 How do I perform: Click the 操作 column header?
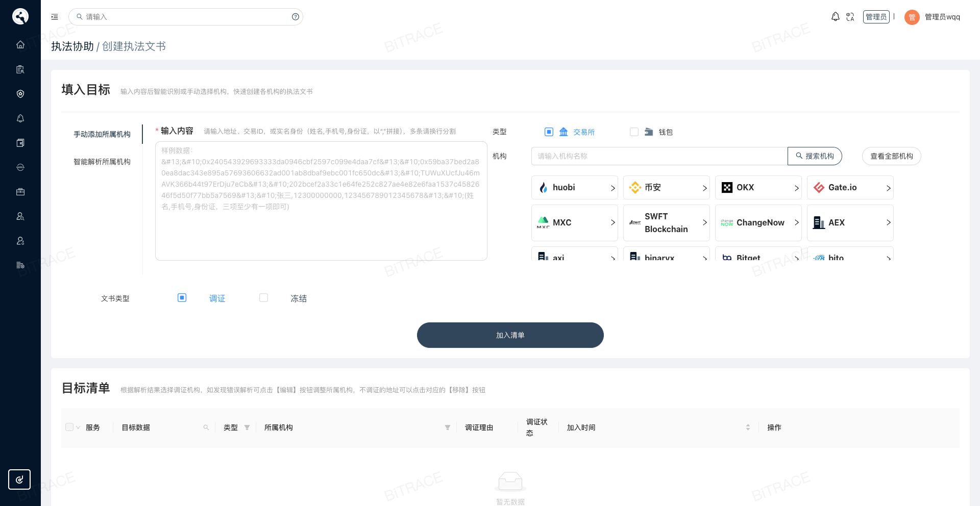pos(774,427)
